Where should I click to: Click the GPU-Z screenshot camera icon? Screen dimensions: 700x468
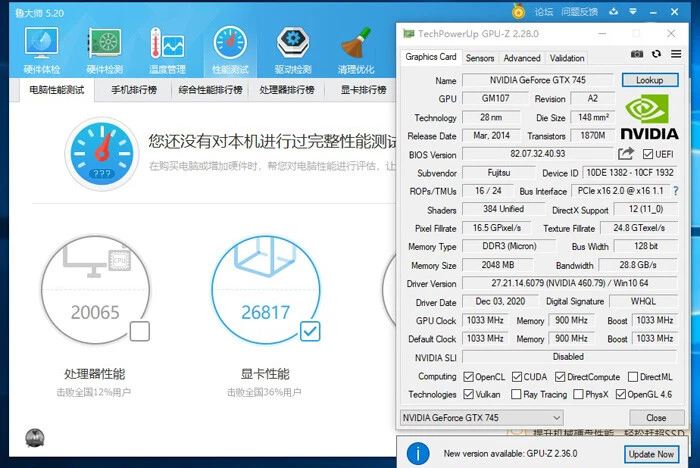coord(637,54)
